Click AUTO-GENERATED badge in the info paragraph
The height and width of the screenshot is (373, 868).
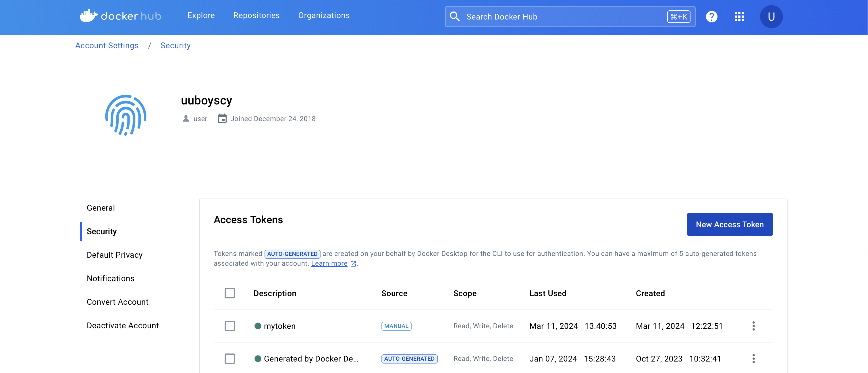click(292, 254)
